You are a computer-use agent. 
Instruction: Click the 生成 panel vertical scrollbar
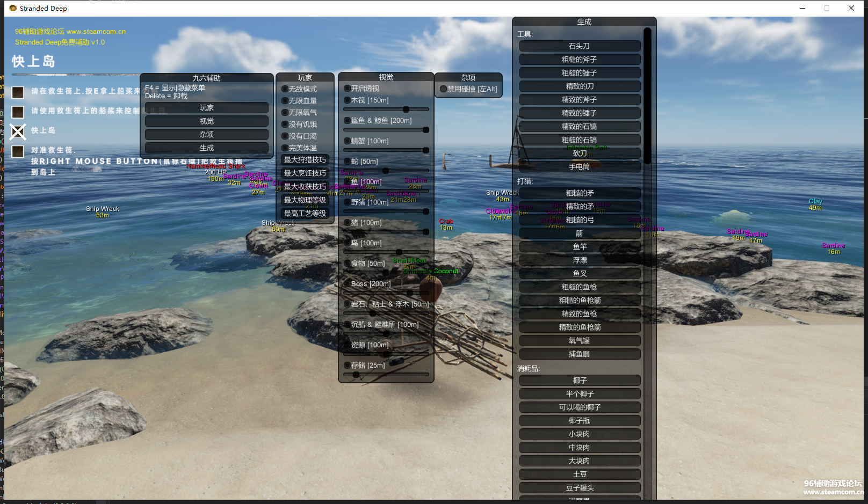coord(647,97)
